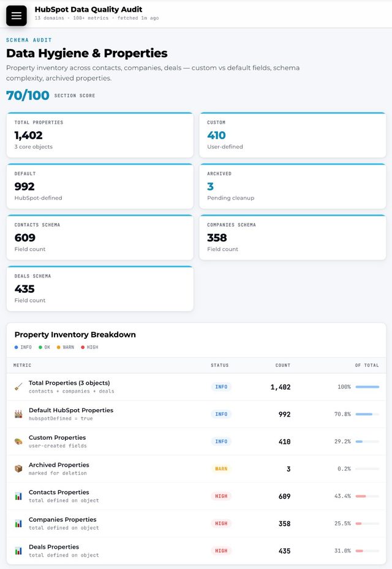Image resolution: width=392 pixels, height=569 pixels.
Task: Click the SCHEMA AUDIT label
Action: tap(29, 40)
